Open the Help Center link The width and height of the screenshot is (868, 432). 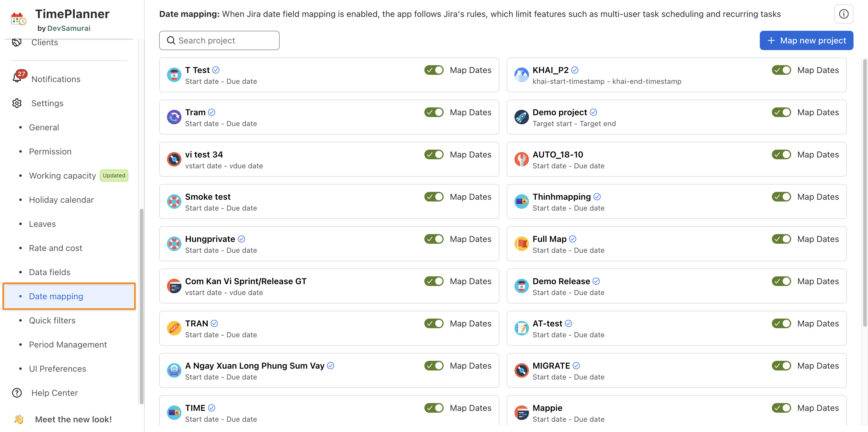[x=55, y=393]
